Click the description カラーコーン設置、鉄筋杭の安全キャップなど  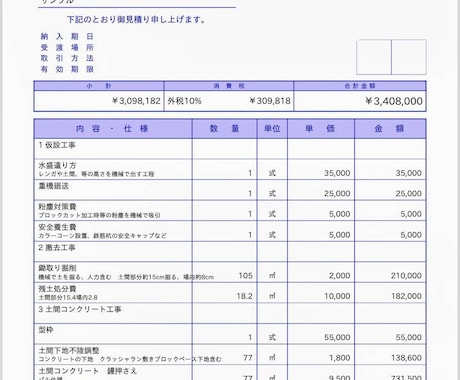(102, 236)
